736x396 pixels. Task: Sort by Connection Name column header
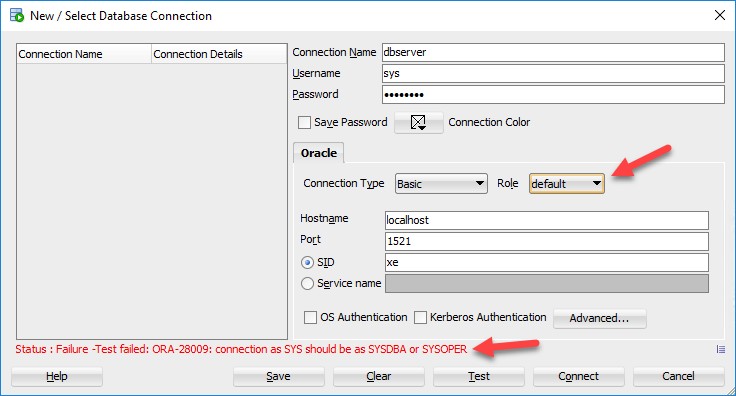click(84, 54)
